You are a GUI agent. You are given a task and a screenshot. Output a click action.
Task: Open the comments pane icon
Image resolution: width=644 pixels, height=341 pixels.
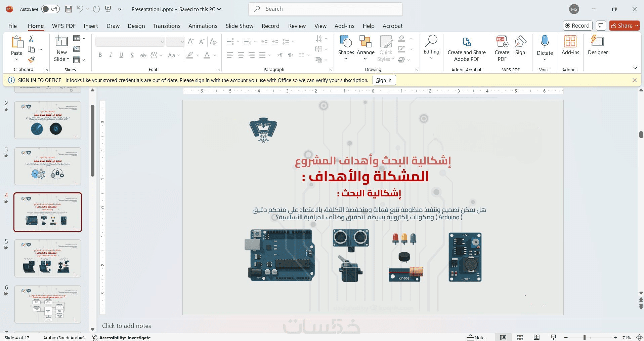click(x=601, y=26)
